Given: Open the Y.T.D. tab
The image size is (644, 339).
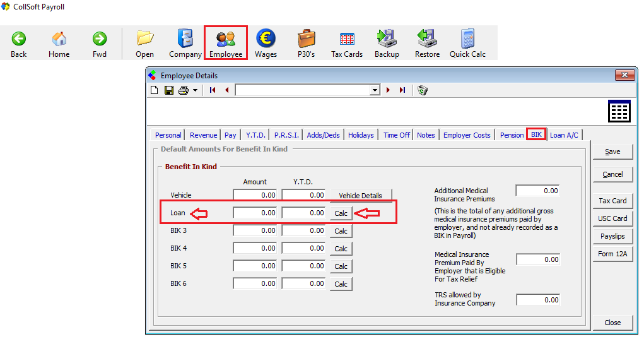Looking at the screenshot, I should click(255, 134).
